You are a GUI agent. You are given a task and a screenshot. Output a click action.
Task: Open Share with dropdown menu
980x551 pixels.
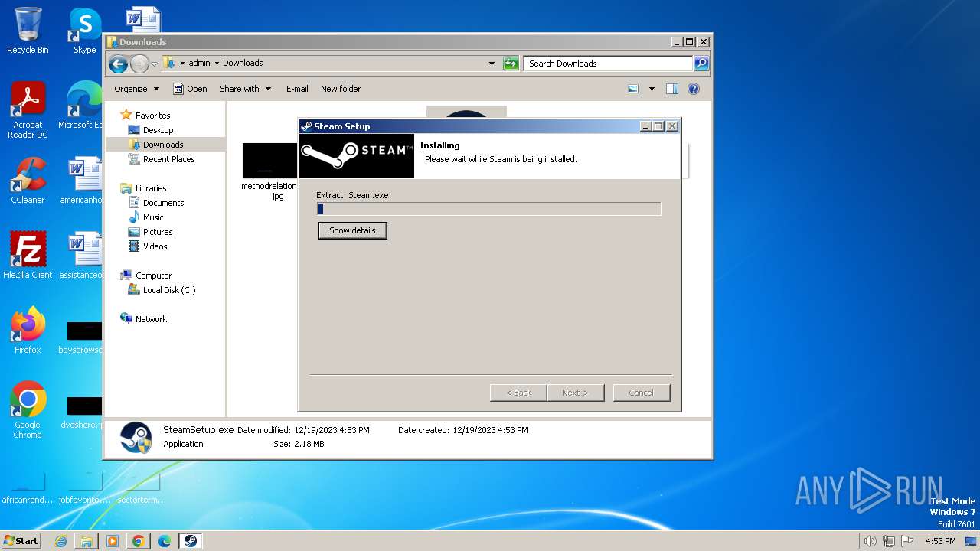click(x=245, y=89)
